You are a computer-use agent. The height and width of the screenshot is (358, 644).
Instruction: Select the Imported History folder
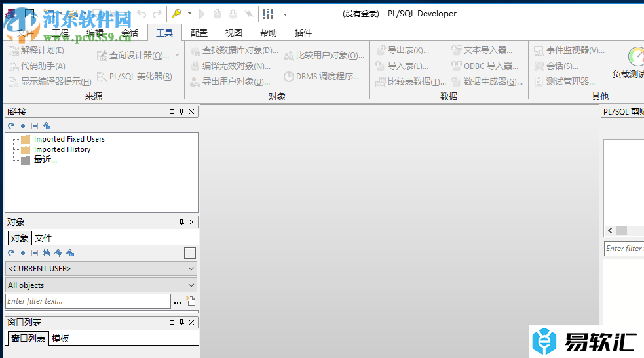pyautogui.click(x=62, y=149)
